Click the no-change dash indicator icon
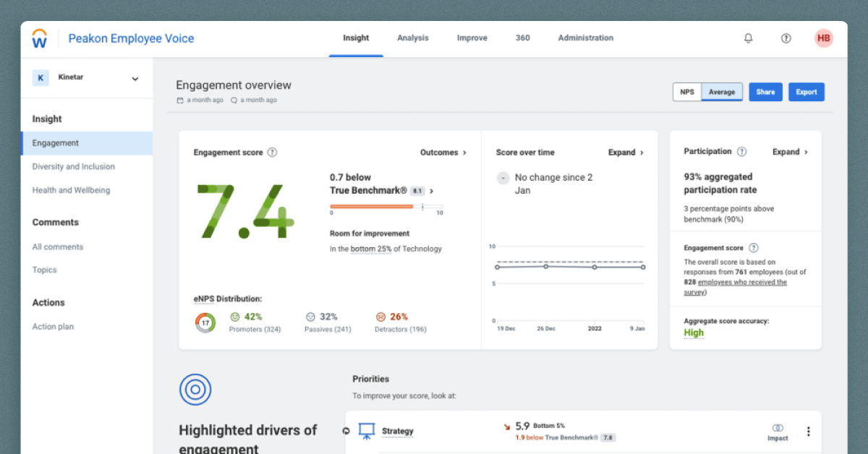Viewport: 868px width, 454px height. coord(503,178)
